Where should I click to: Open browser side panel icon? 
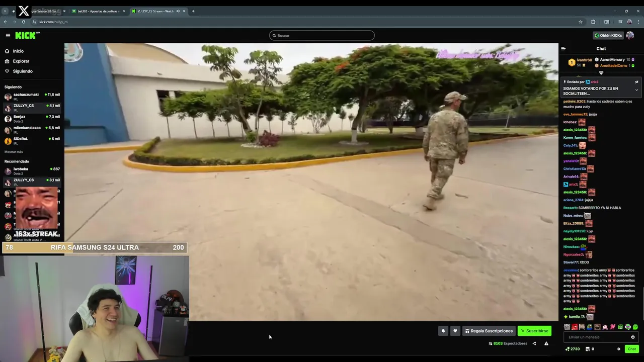point(607,22)
